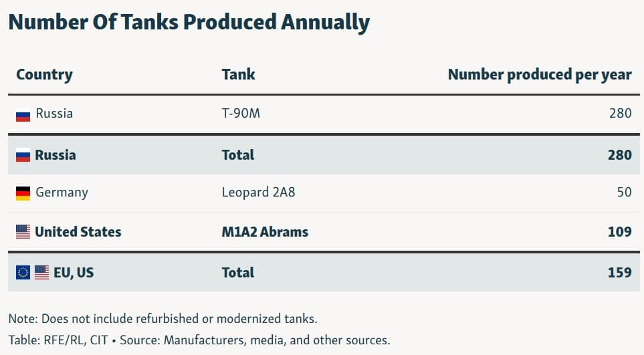Image resolution: width=644 pixels, height=355 pixels.
Task: Select the Leopard 2A8 cell
Action: tap(258, 193)
